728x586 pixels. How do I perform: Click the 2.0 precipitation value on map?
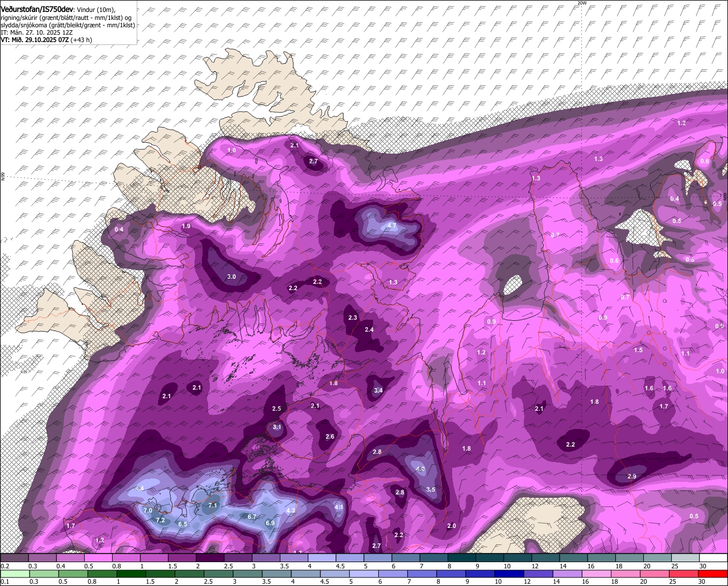click(452, 526)
